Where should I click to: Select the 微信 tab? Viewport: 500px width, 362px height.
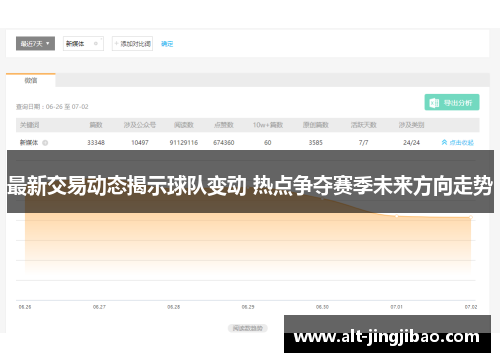(31, 80)
